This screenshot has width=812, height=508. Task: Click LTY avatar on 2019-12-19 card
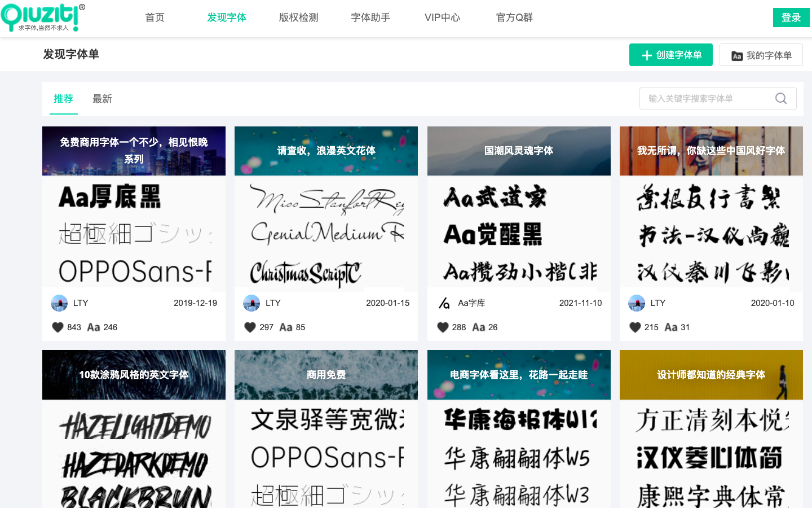[x=59, y=303]
